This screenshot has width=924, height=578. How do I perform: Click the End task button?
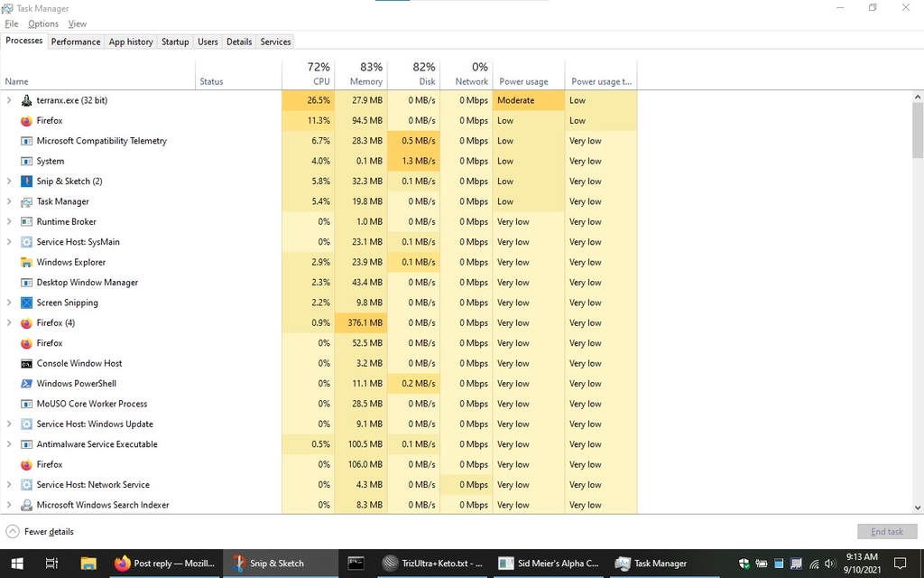pos(886,532)
